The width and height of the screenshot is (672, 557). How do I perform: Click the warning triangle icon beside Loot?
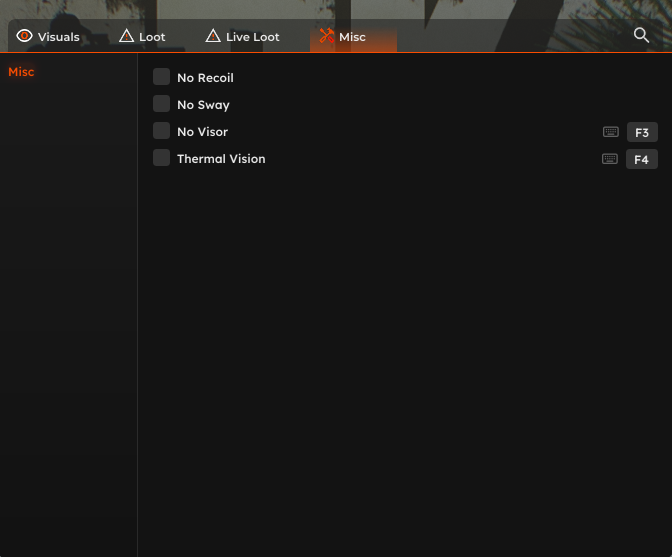point(126,36)
